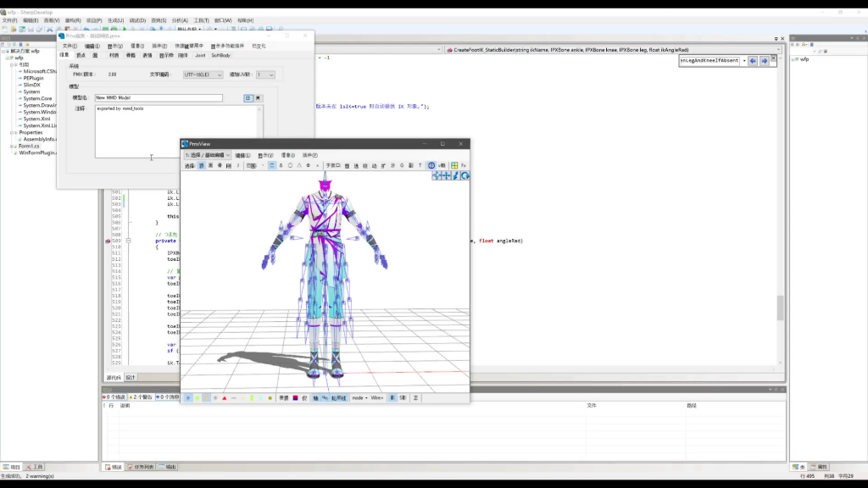Select PEPlugin reference in project tree

[x=33, y=78]
